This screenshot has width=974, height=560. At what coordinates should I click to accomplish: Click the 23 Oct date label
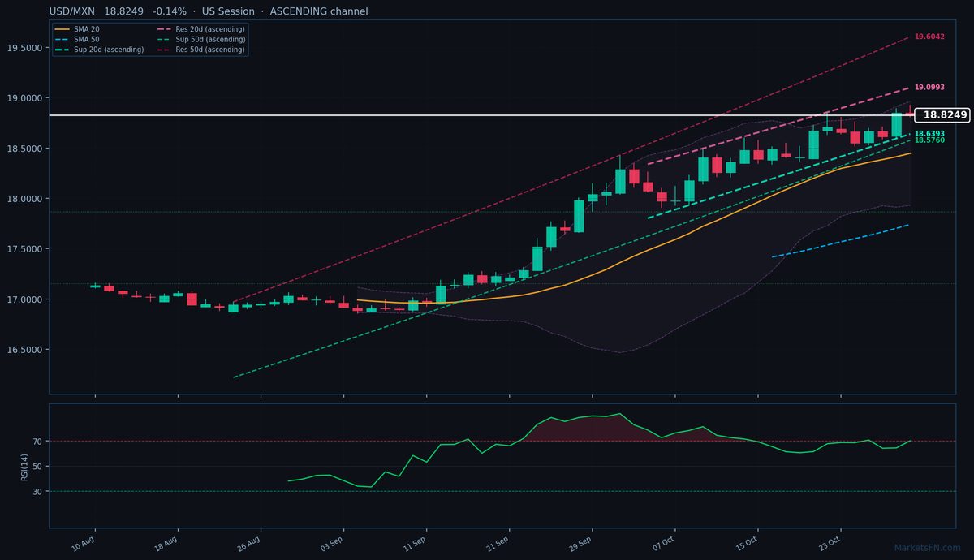pos(829,543)
